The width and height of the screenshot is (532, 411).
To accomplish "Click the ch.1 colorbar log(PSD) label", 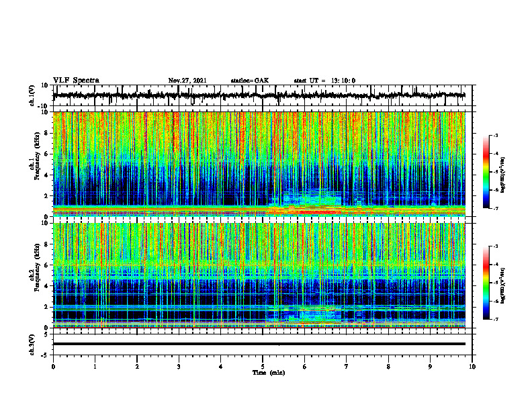I will [503, 175].
